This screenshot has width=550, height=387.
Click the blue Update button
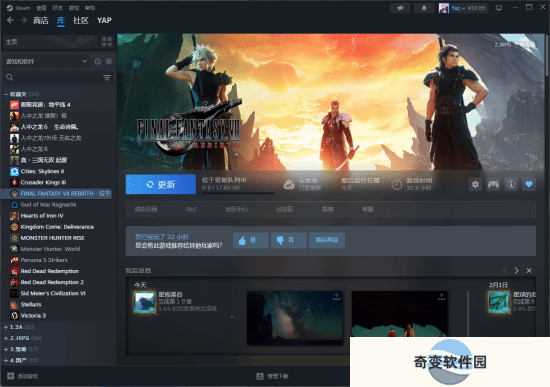pos(161,184)
